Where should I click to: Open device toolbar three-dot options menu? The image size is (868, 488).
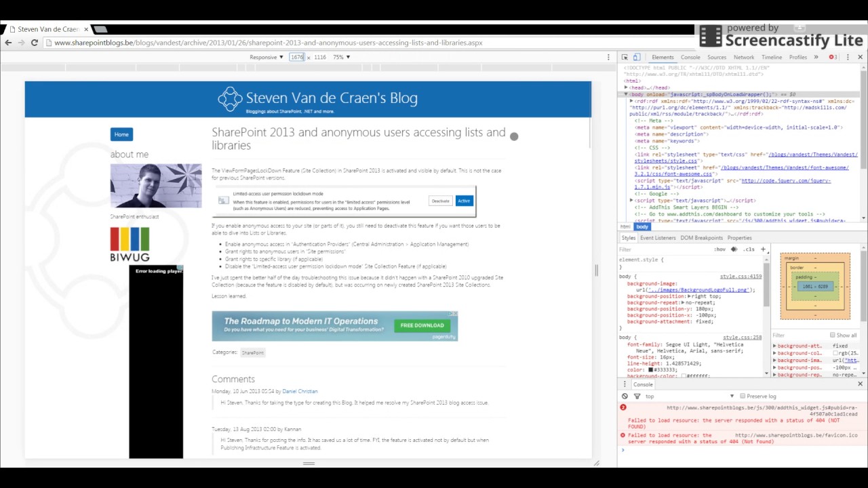pos(608,58)
